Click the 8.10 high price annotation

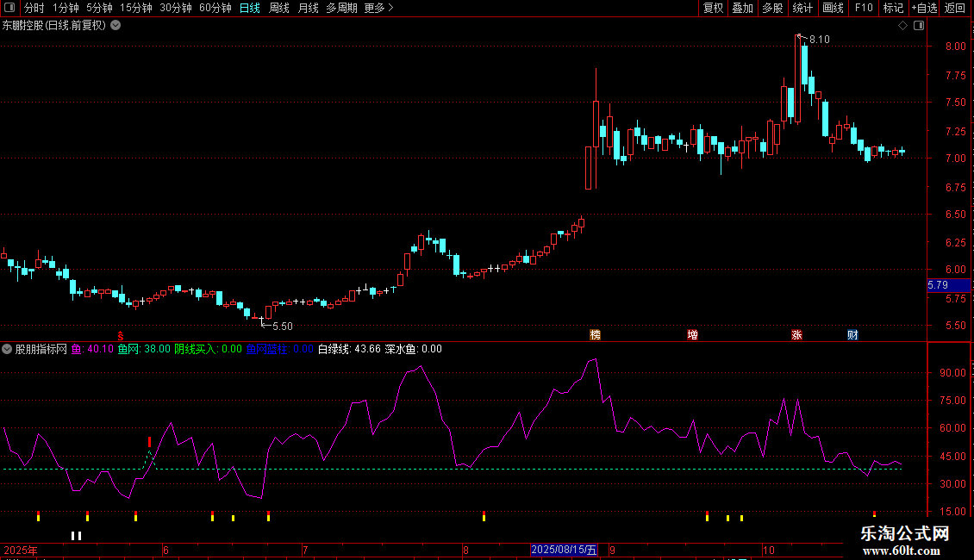820,40
